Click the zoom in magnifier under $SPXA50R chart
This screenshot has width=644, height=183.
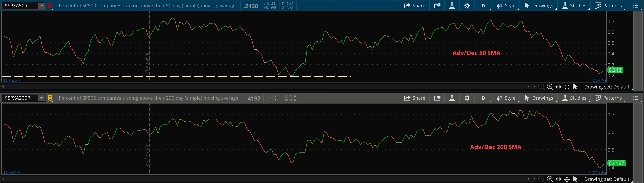[x=550, y=87]
